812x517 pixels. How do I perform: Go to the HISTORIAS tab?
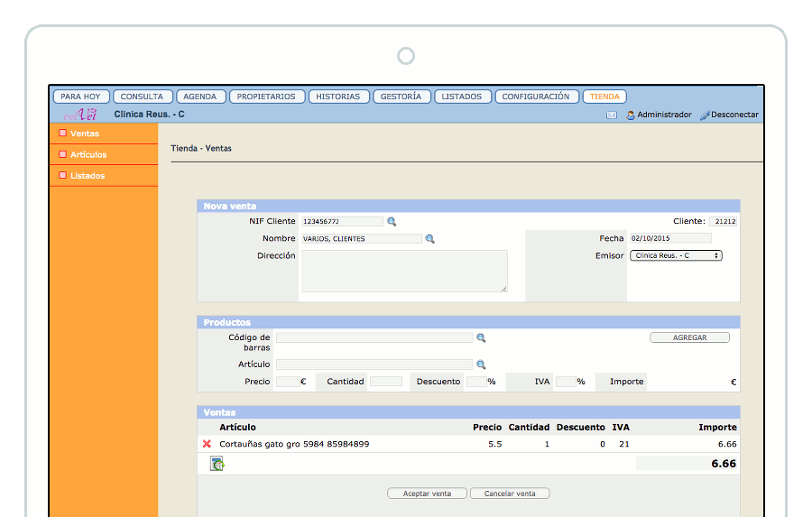(x=338, y=97)
